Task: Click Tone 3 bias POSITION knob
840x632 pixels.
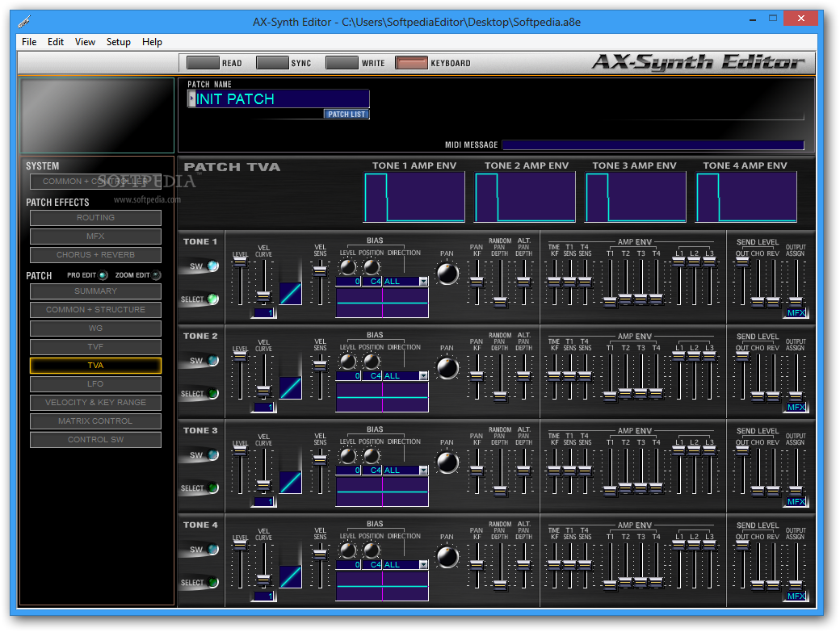Action: (x=372, y=455)
